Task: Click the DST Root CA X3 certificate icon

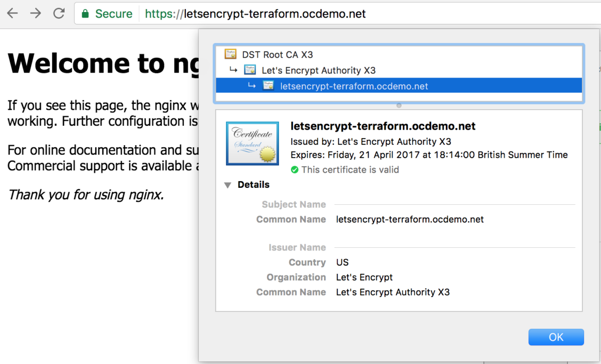Action: [x=230, y=55]
